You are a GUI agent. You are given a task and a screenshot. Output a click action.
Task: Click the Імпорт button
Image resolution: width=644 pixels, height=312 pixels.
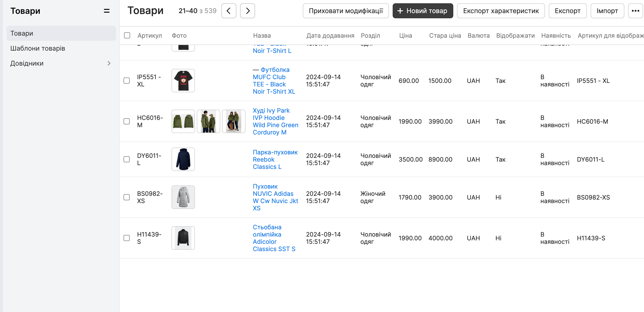(607, 11)
